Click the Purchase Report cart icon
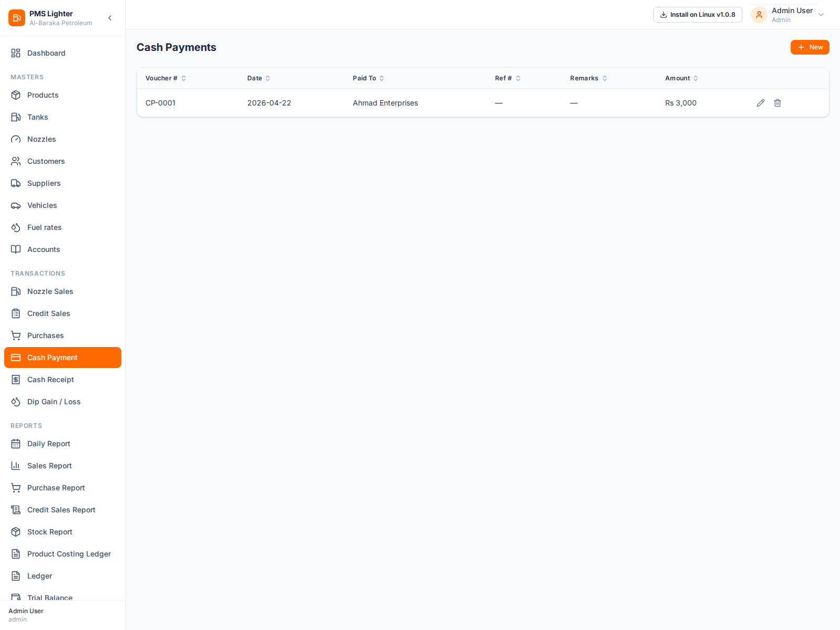 (x=16, y=488)
